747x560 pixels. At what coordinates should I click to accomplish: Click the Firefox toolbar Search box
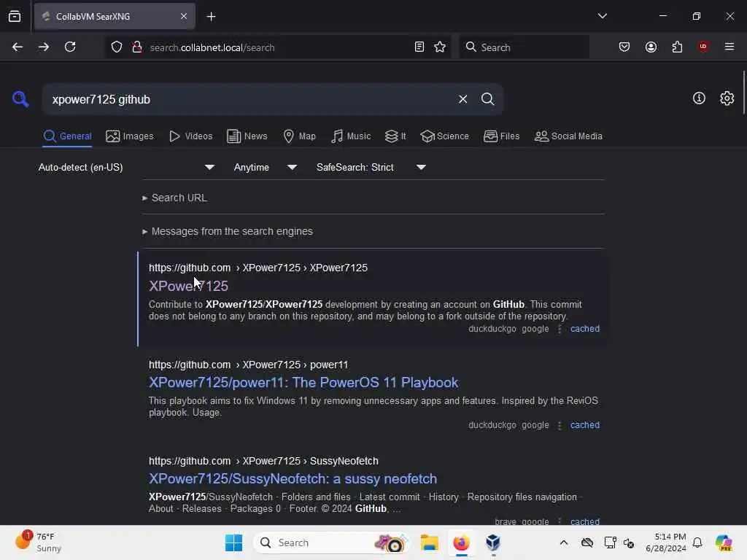point(524,47)
